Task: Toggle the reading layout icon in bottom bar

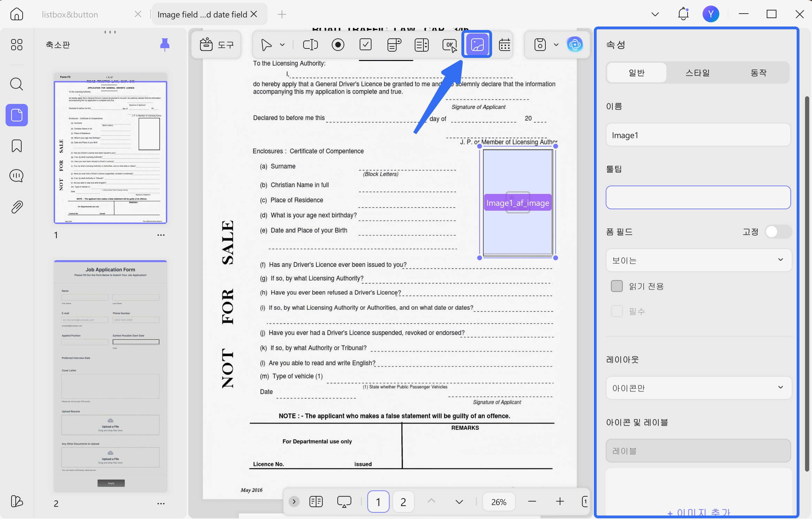Action: click(316, 502)
